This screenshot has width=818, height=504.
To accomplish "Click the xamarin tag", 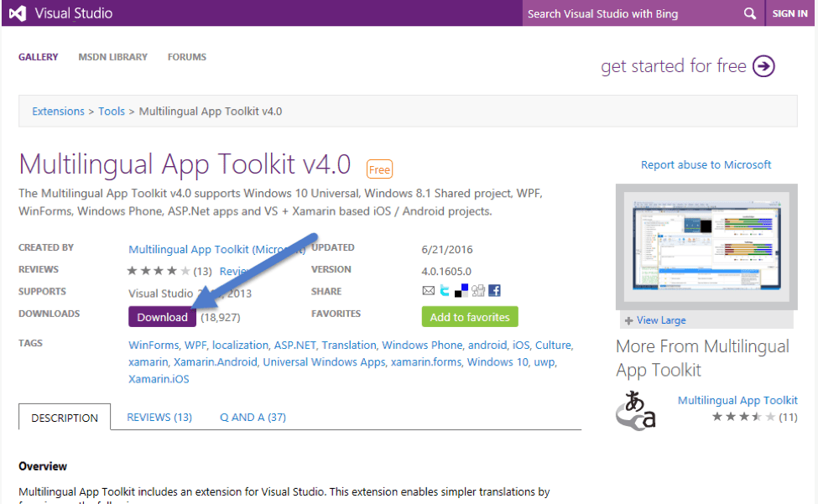I will pos(148,362).
